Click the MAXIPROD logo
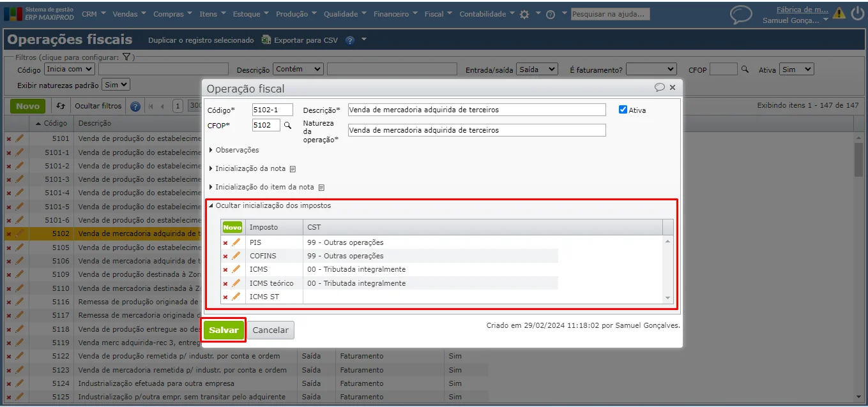This screenshot has width=868, height=407. click(x=40, y=13)
